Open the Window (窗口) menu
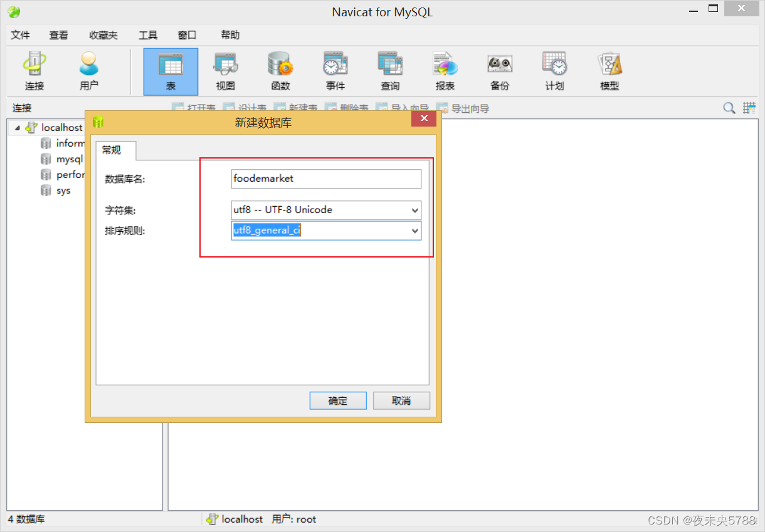765x532 pixels. [x=187, y=35]
